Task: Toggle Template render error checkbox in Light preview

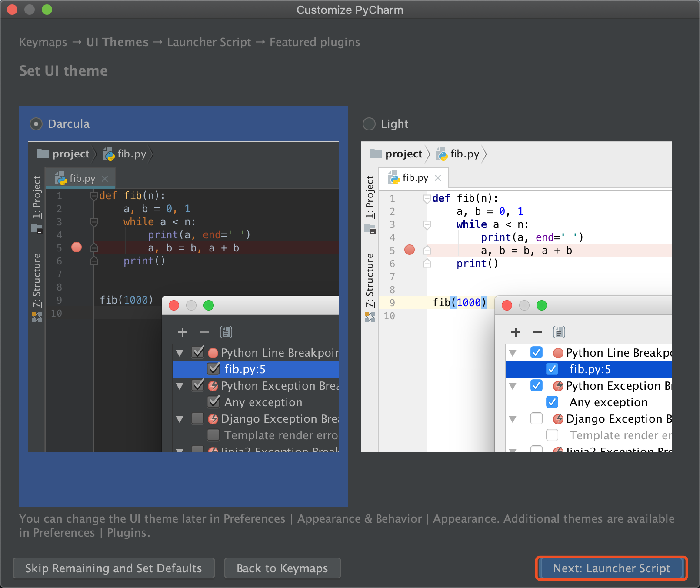Action: (552, 435)
